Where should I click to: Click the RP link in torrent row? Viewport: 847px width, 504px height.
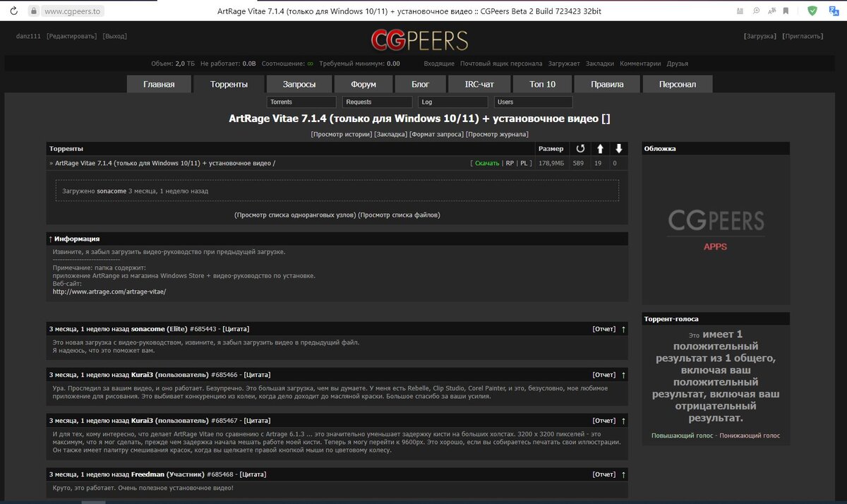(510, 163)
